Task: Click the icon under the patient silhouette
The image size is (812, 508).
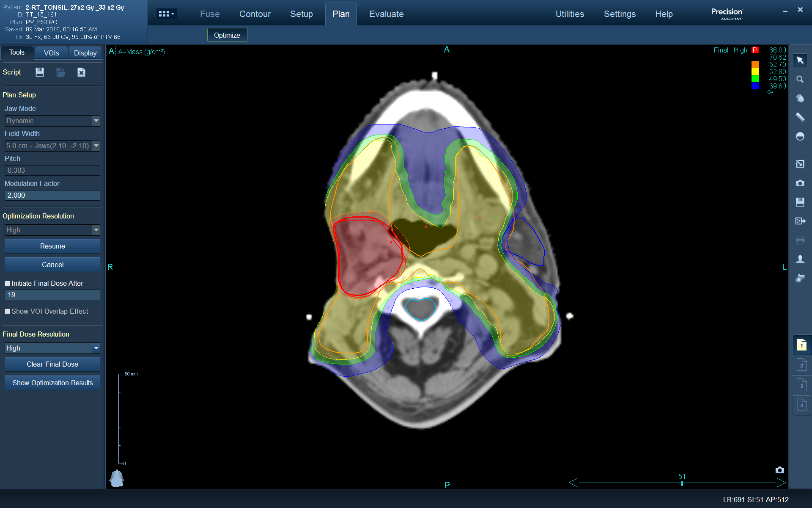Action: coord(800,278)
